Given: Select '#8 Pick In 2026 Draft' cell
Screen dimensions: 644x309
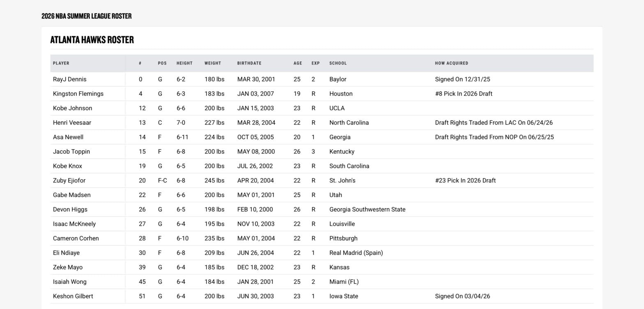Looking at the screenshot, I should click(x=464, y=94).
